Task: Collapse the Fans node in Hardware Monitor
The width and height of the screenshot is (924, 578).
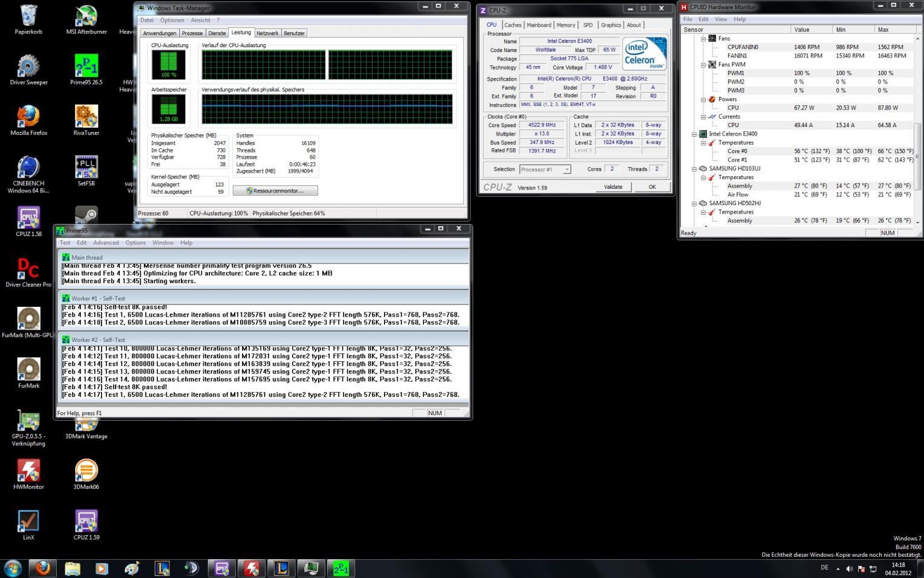Action: (703, 38)
